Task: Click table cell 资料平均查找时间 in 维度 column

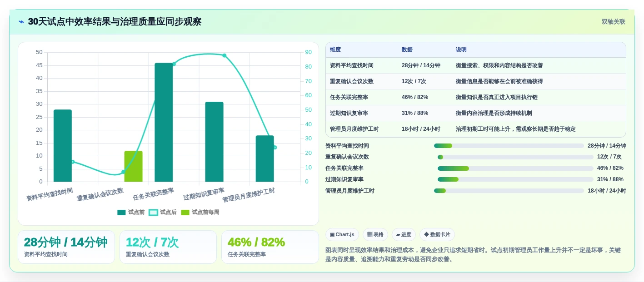Action: (352, 65)
